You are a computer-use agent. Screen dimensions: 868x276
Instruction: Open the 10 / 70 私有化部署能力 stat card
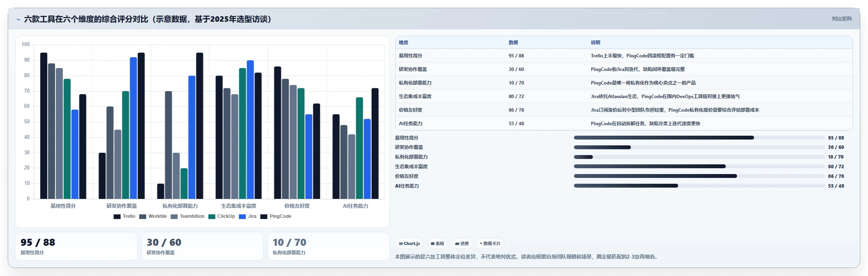[x=329, y=246]
